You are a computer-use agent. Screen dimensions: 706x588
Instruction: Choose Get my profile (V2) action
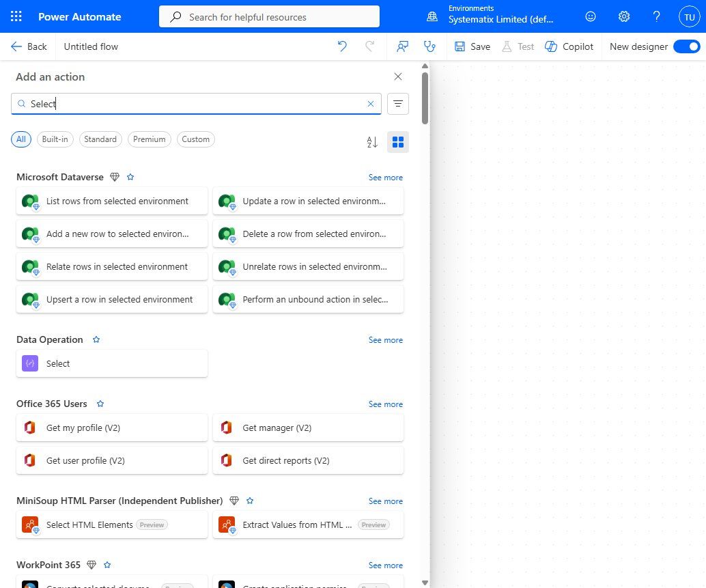coord(112,428)
